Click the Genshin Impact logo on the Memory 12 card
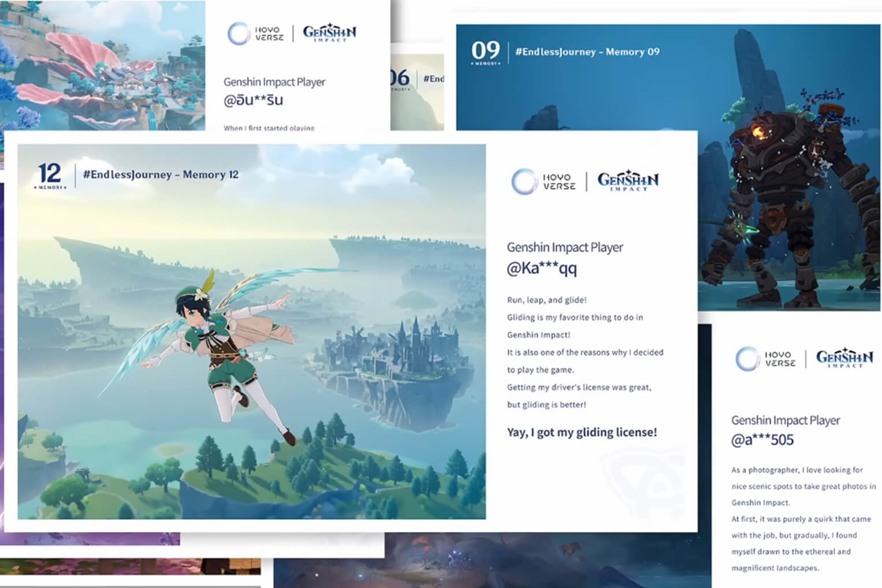Screen dimensions: 882x588 (628, 181)
